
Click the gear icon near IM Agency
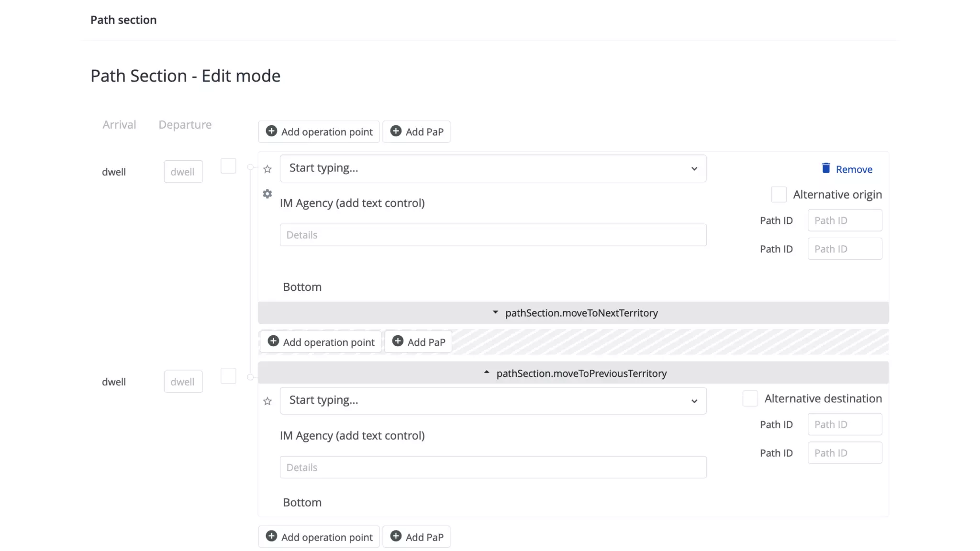[x=267, y=194]
